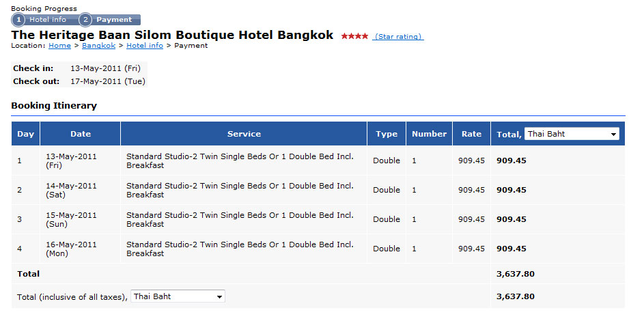Click the Booking Progress label
The height and width of the screenshot is (321, 644).
[x=44, y=8]
